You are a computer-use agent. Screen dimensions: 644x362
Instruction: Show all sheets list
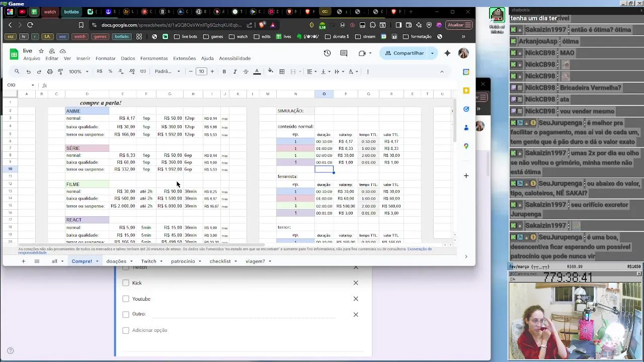tap(37, 261)
